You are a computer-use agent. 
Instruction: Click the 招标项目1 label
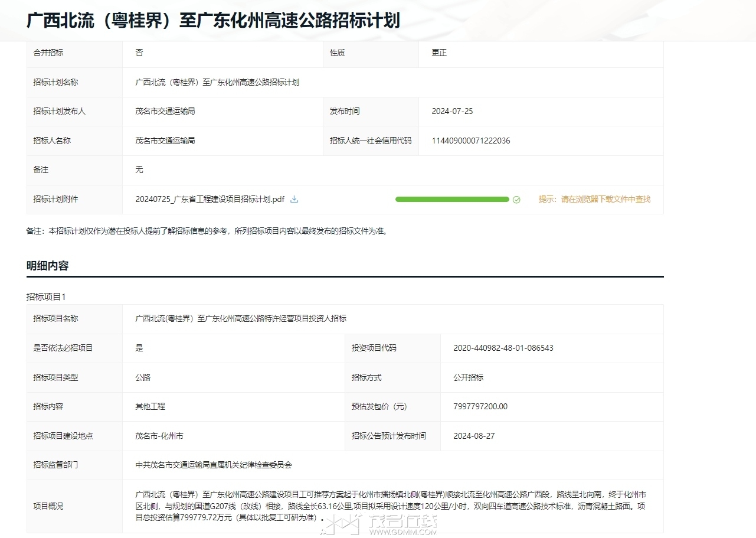[x=46, y=296]
